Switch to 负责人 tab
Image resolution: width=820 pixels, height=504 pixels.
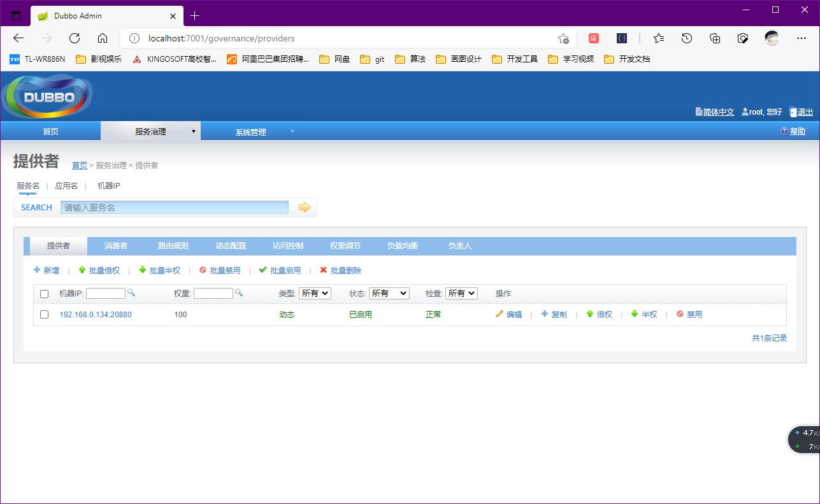(460, 245)
